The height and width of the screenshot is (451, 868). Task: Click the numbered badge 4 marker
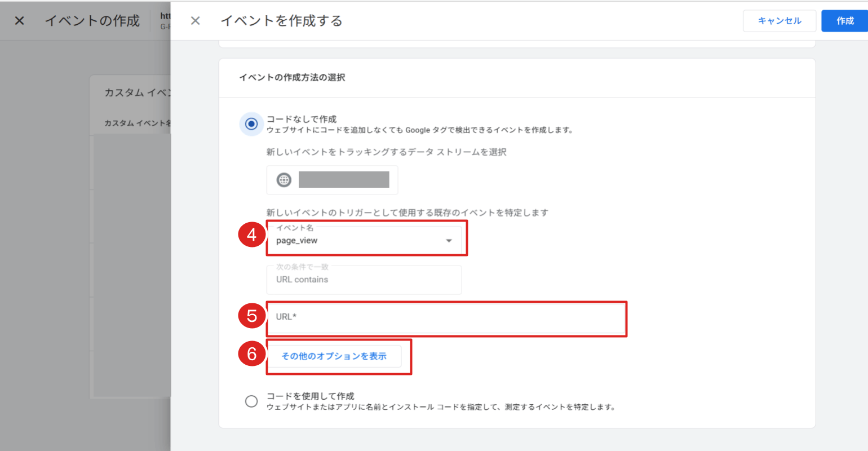252,235
